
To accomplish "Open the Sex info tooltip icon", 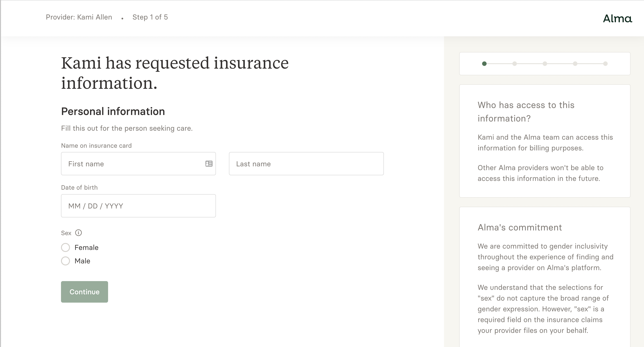I will 78,233.
